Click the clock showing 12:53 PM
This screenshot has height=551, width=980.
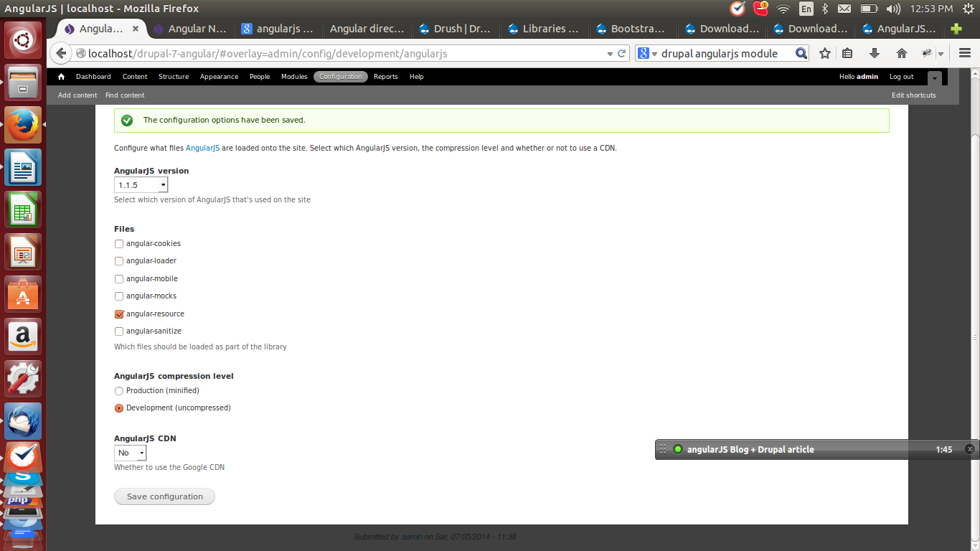(x=931, y=9)
